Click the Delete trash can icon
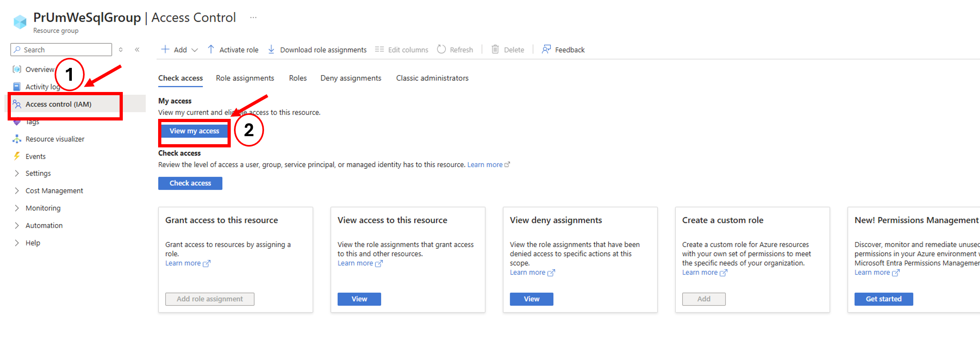This screenshot has width=980, height=343. (495, 49)
